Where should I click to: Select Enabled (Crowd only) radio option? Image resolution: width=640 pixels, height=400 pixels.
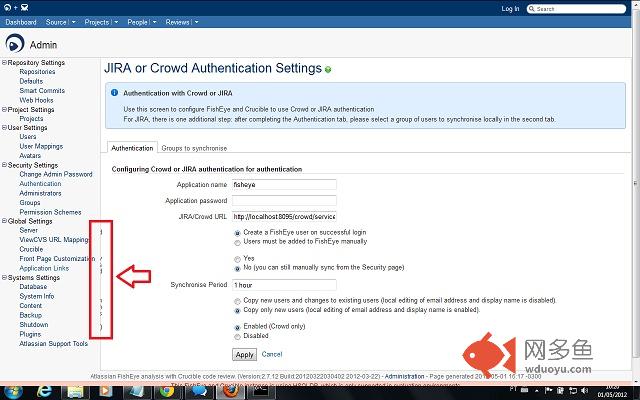point(237,327)
